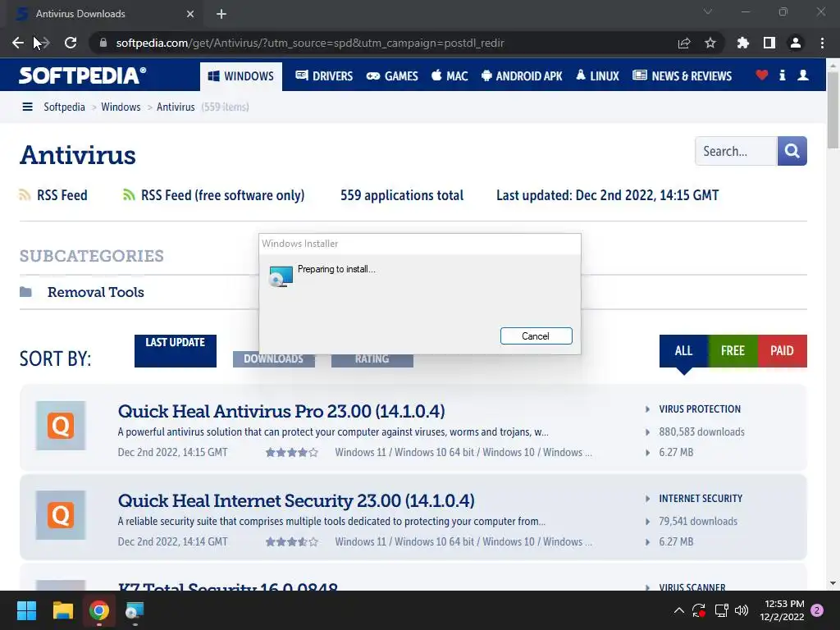Open the Softpedia user account icon
840x630 pixels.
(803, 75)
